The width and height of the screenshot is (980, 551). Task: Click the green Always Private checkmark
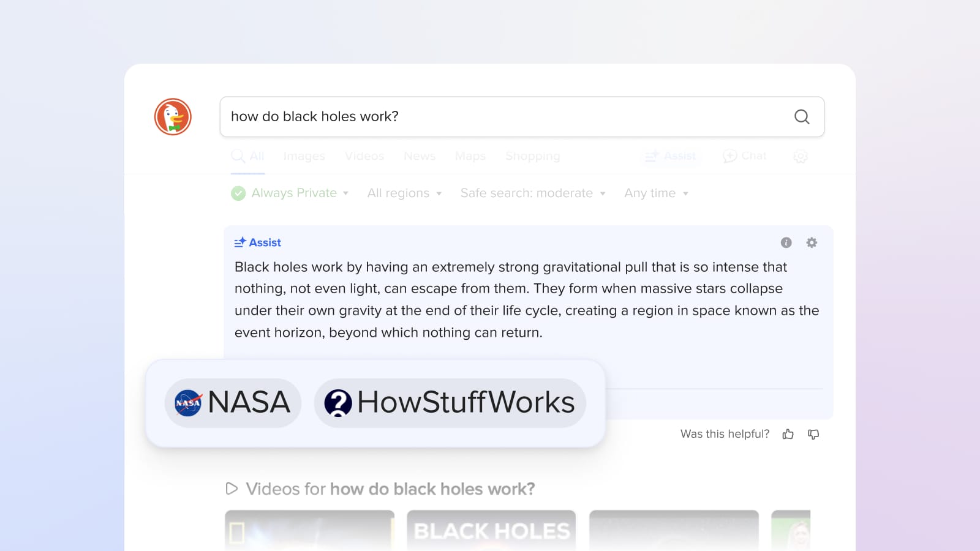point(238,193)
